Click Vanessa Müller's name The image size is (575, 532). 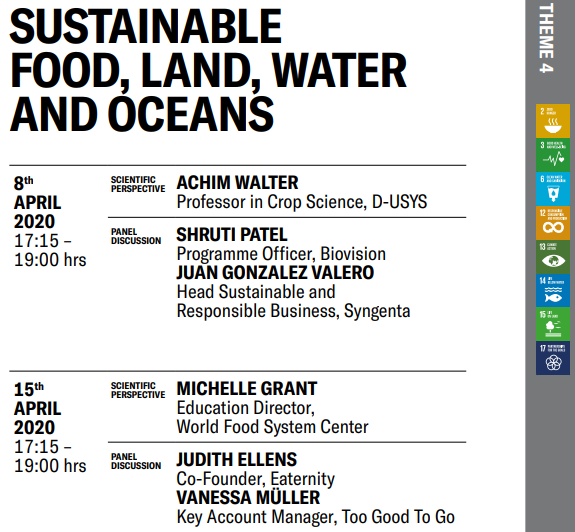(x=248, y=497)
